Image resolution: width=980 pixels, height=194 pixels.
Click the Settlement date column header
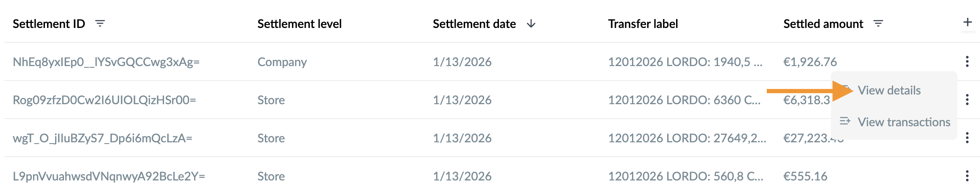474,24
